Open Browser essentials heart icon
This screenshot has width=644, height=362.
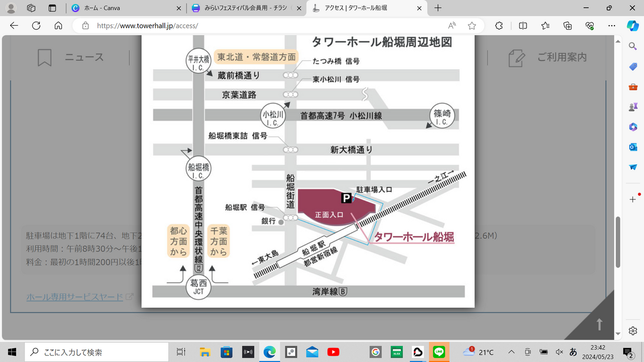(590, 26)
